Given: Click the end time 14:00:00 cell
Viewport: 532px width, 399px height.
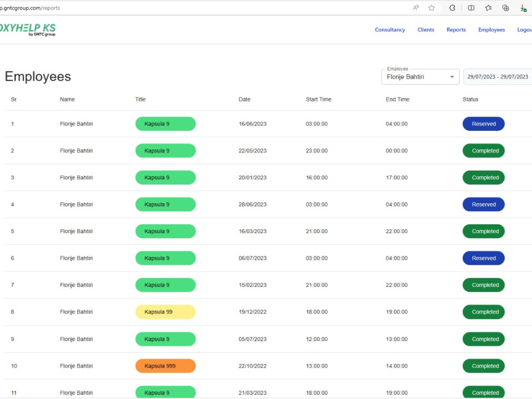Looking at the screenshot, I should point(397,366).
